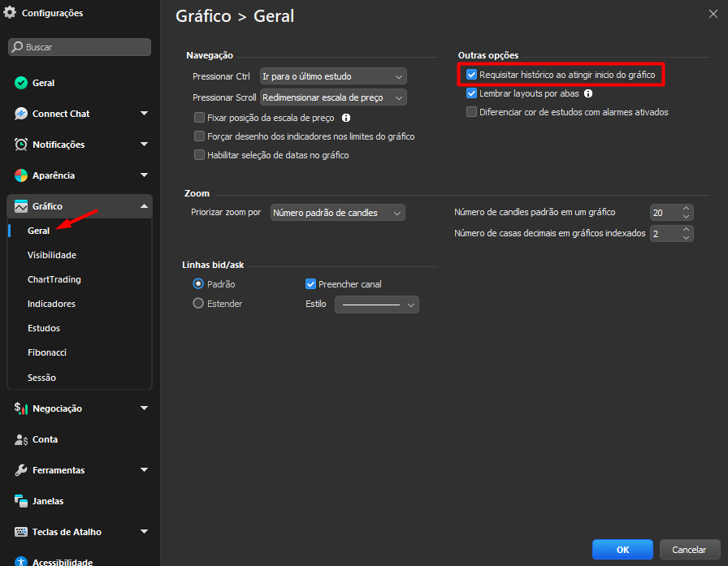The width and height of the screenshot is (728, 566).
Task: Expand the Connect Chat section arrow
Action: pos(144,114)
